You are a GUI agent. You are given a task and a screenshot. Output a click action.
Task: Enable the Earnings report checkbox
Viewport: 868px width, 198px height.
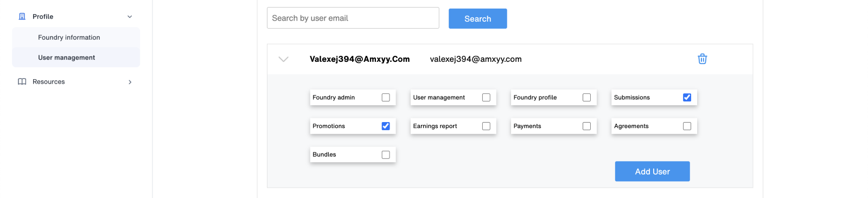coord(486,126)
